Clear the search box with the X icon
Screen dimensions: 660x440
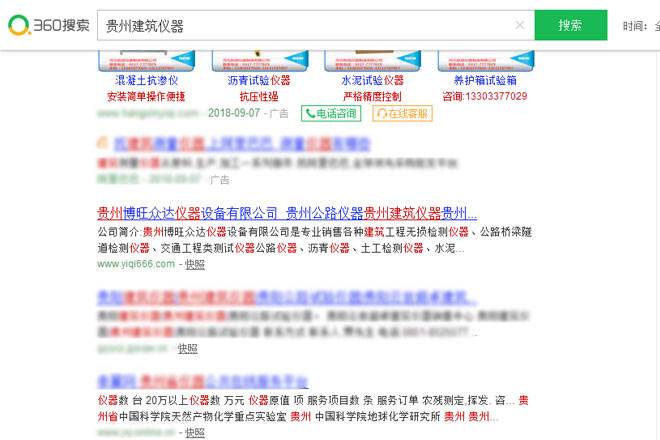click(x=519, y=25)
